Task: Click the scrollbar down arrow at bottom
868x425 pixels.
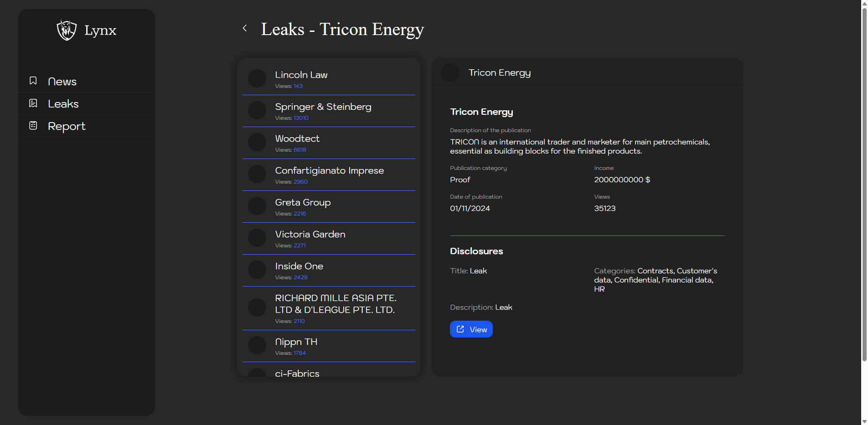Action: click(864, 421)
